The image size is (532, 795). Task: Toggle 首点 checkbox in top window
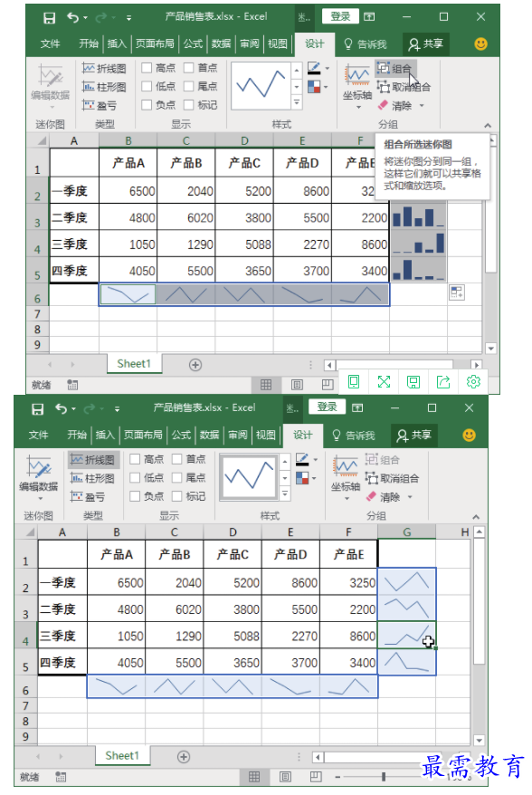click(x=189, y=68)
